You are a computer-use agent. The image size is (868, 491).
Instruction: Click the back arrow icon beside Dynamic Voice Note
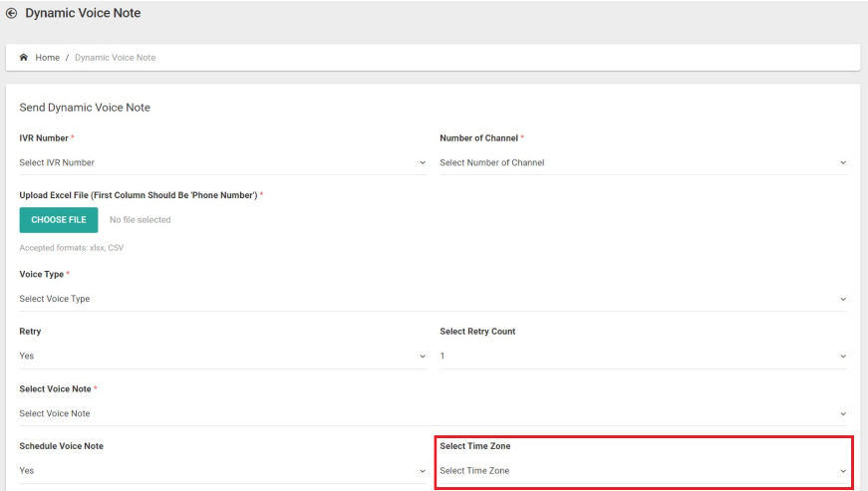click(11, 13)
